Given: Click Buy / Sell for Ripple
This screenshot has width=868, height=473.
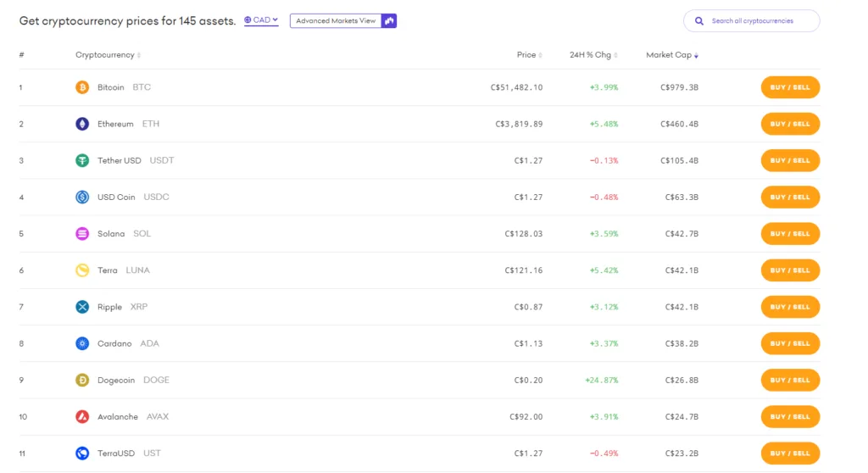Looking at the screenshot, I should (790, 307).
